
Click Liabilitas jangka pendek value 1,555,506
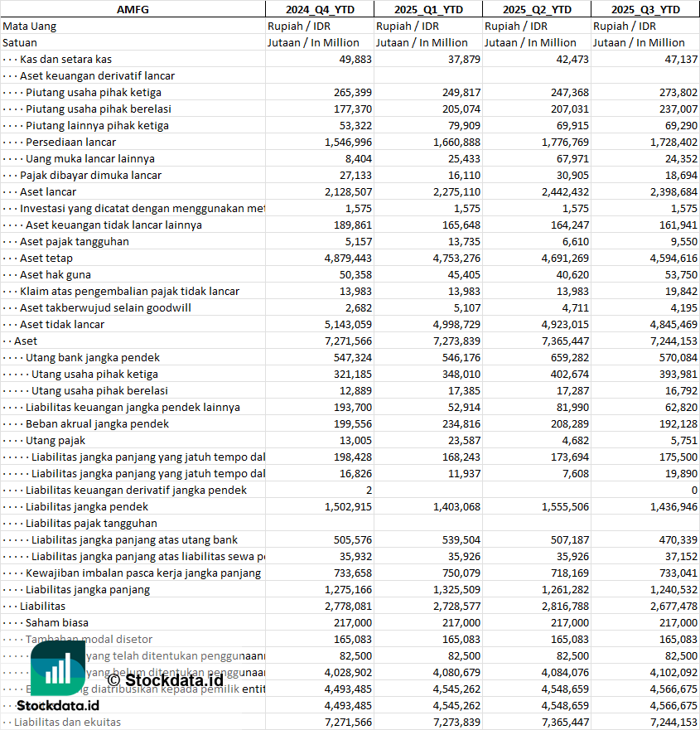(x=566, y=506)
